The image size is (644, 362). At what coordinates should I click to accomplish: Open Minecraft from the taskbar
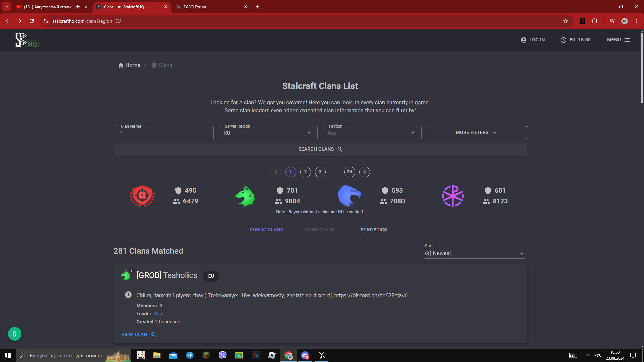tap(206, 355)
